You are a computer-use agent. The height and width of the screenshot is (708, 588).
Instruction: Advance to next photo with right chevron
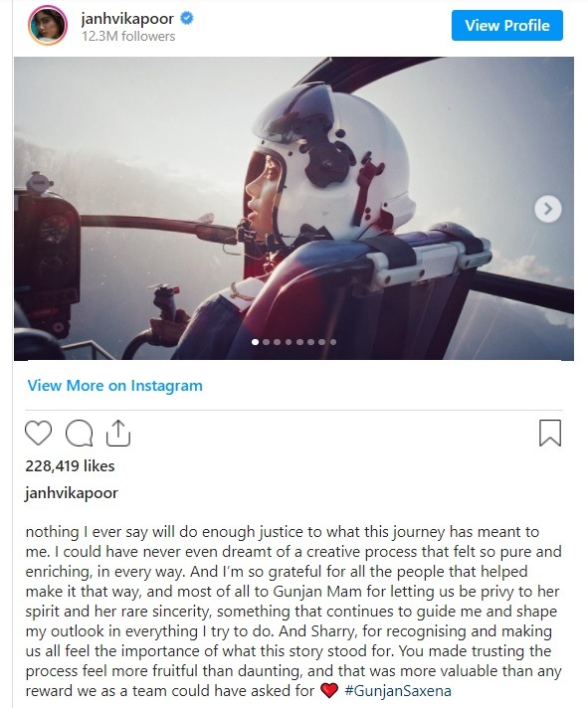(x=548, y=209)
